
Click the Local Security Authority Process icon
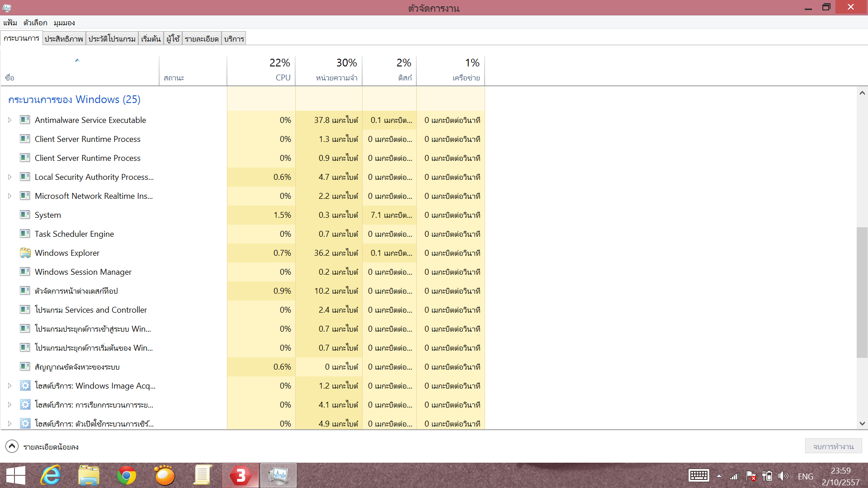coord(25,177)
